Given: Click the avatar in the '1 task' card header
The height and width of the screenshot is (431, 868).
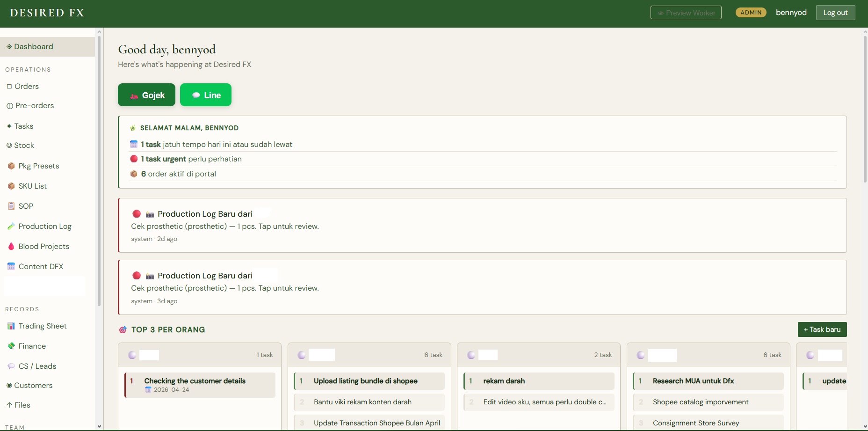Looking at the screenshot, I should click(x=132, y=355).
